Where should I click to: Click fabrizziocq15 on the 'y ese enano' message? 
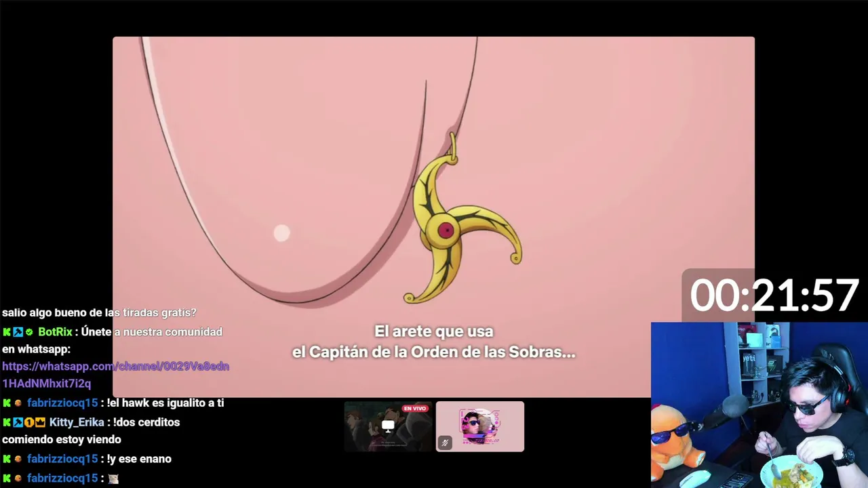click(x=62, y=459)
